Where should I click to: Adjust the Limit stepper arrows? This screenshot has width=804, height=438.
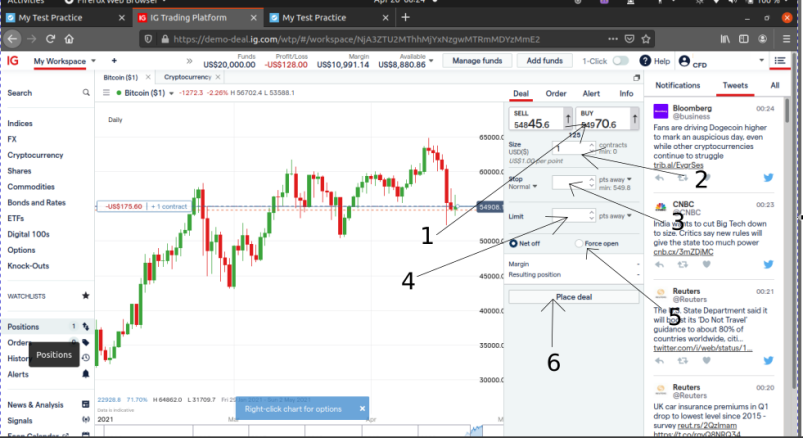591,215
